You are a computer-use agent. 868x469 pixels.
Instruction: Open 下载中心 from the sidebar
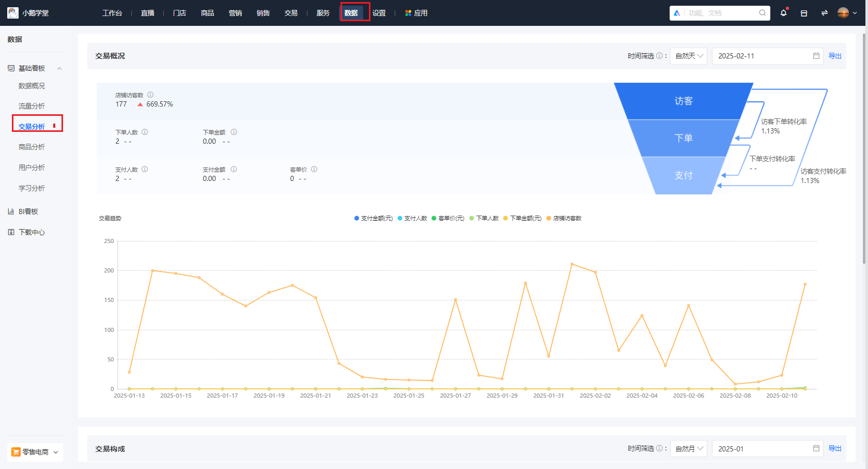point(32,232)
